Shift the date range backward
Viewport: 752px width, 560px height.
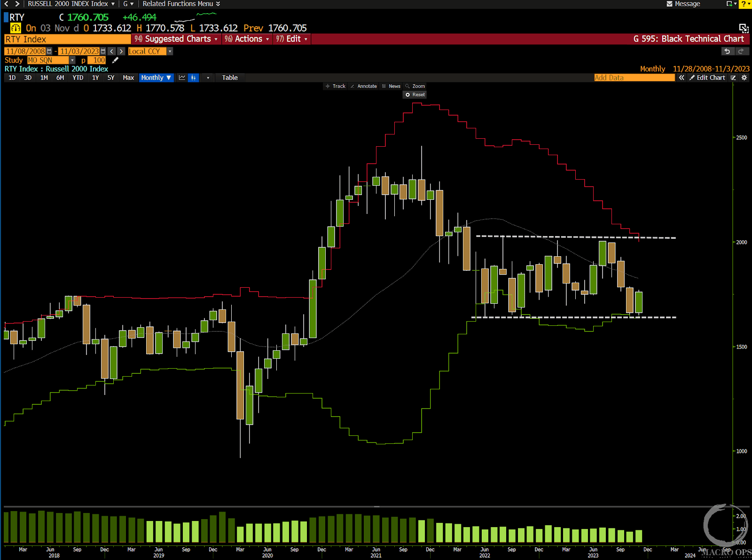point(111,51)
